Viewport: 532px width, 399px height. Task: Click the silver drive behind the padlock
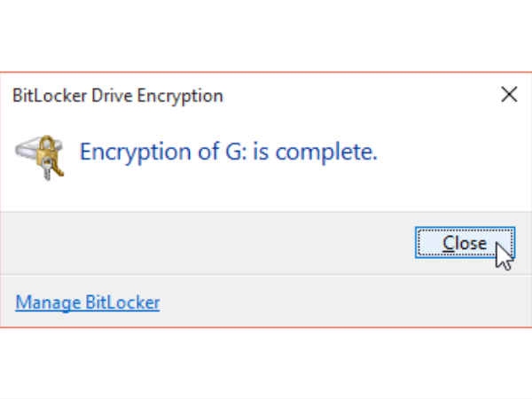pos(26,150)
